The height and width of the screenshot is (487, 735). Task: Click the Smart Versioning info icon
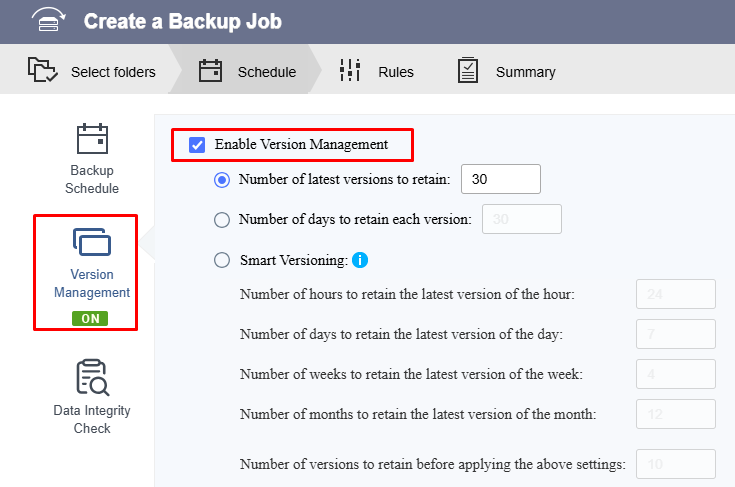(x=360, y=260)
